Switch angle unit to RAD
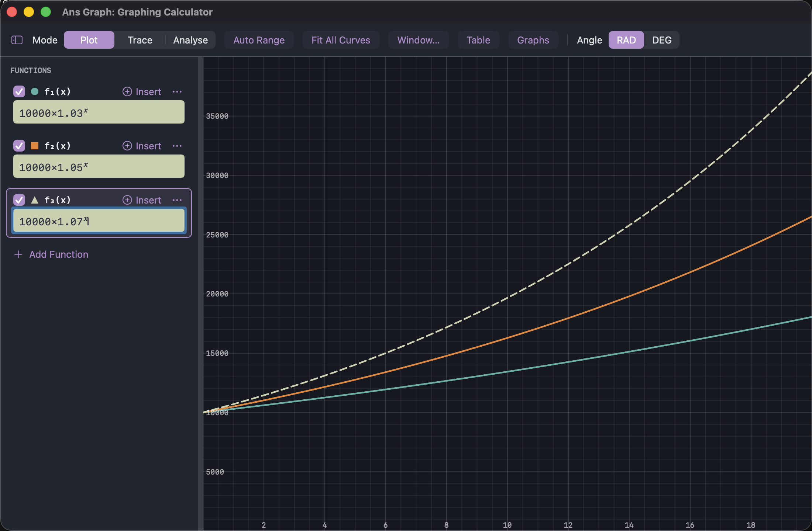This screenshot has height=531, width=812. point(626,40)
